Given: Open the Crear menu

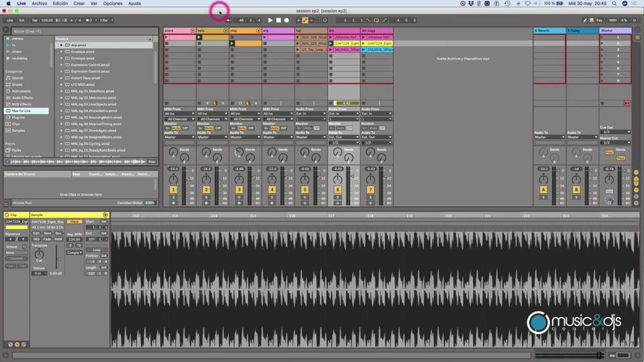Looking at the screenshot, I should [79, 3].
